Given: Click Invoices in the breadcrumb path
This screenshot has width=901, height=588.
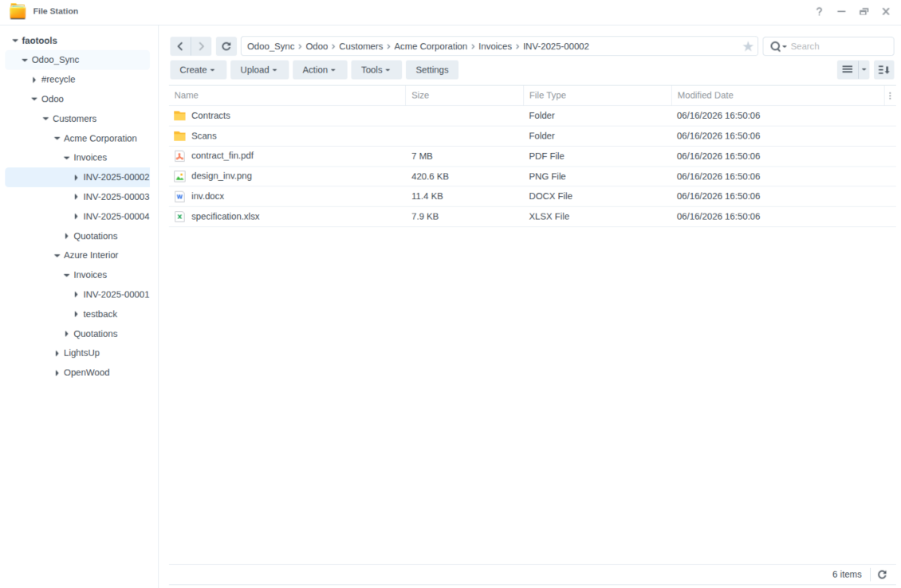Looking at the screenshot, I should click(494, 46).
